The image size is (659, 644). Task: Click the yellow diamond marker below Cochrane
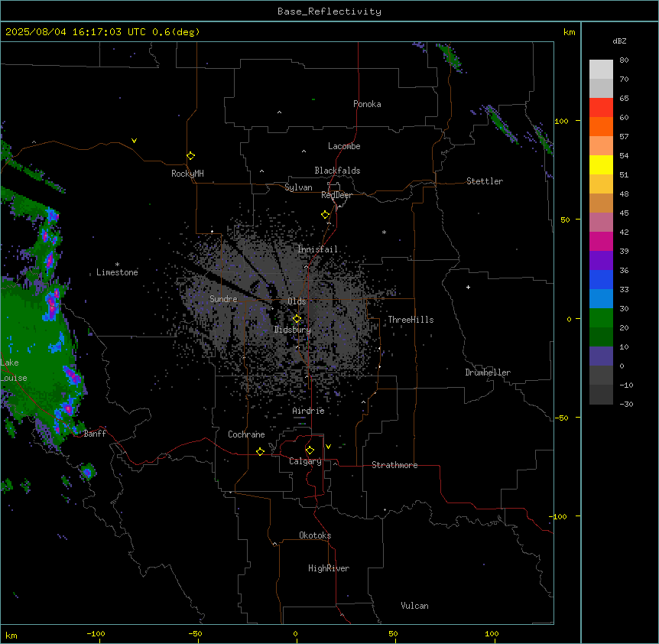pos(260,451)
